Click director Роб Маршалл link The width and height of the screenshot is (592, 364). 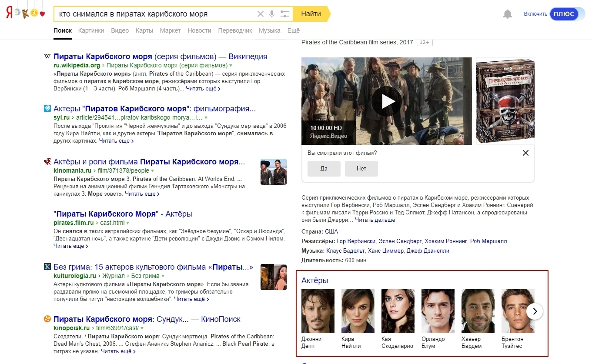coord(488,241)
